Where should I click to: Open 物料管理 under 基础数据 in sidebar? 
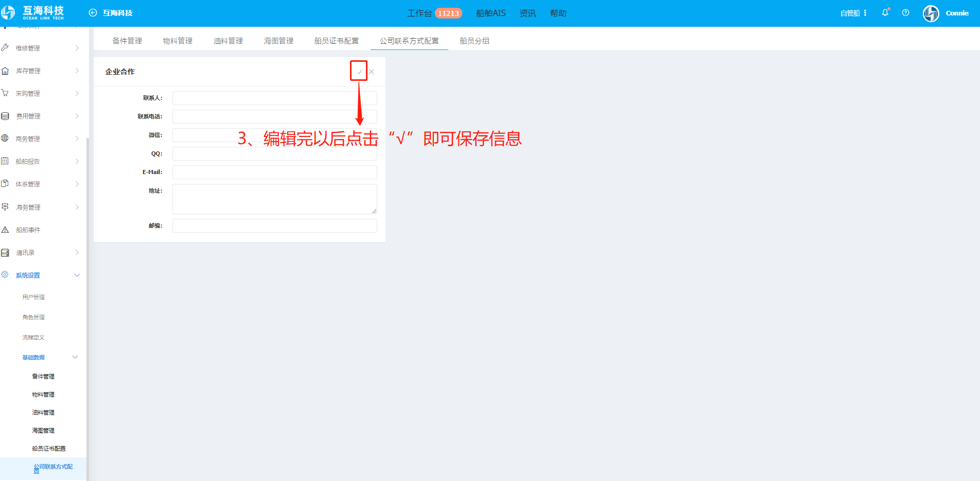(43, 394)
